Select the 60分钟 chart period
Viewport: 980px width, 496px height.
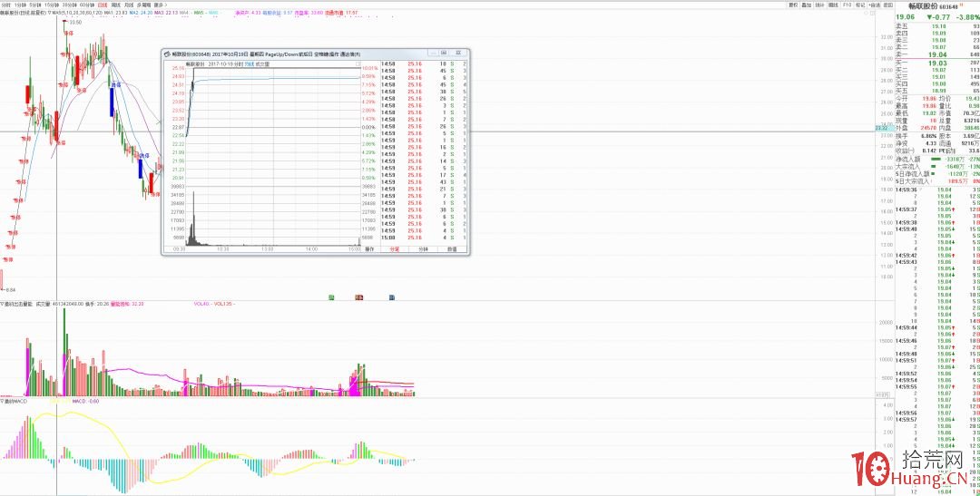(85, 5)
